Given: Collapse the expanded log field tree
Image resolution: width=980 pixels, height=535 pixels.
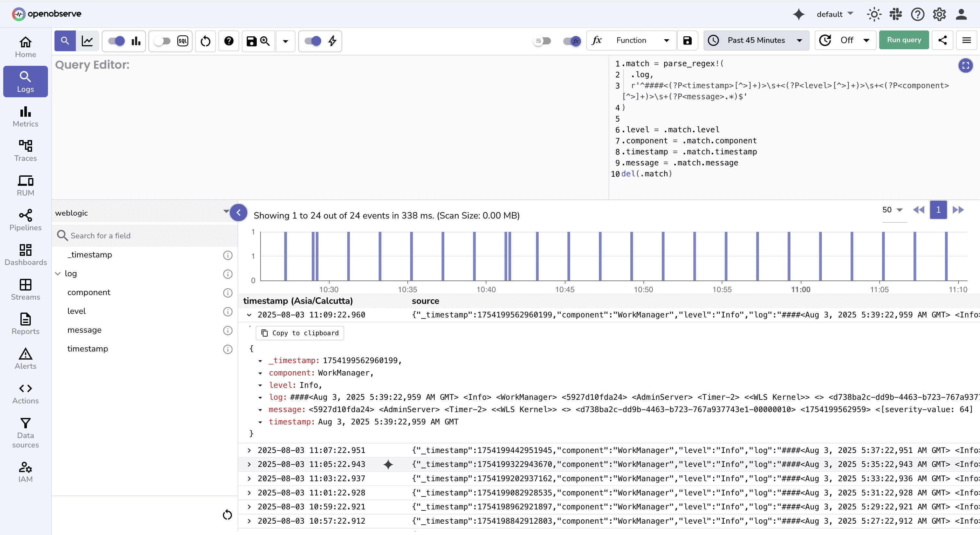Looking at the screenshot, I should pos(58,274).
